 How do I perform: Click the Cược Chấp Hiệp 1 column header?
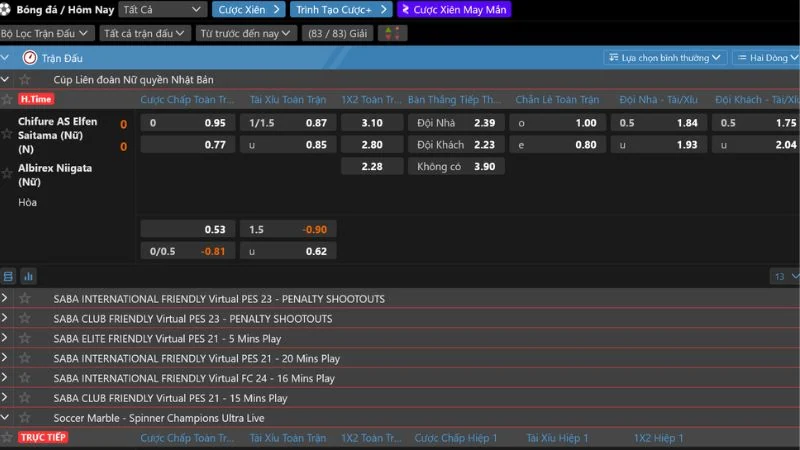click(456, 438)
